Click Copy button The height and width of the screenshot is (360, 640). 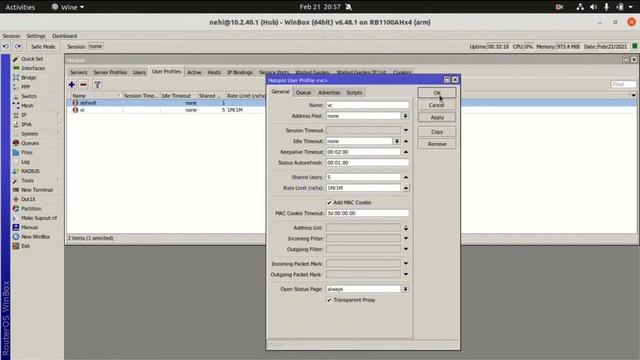pos(437,132)
